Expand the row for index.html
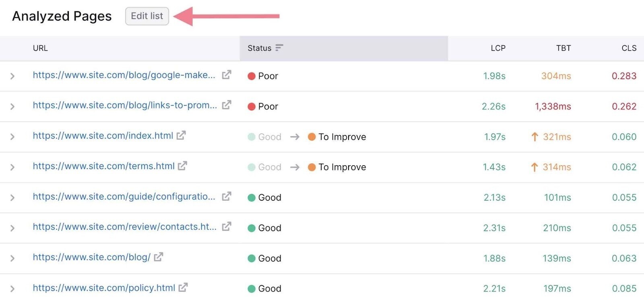Screen dimensions: 644x303 (12, 136)
